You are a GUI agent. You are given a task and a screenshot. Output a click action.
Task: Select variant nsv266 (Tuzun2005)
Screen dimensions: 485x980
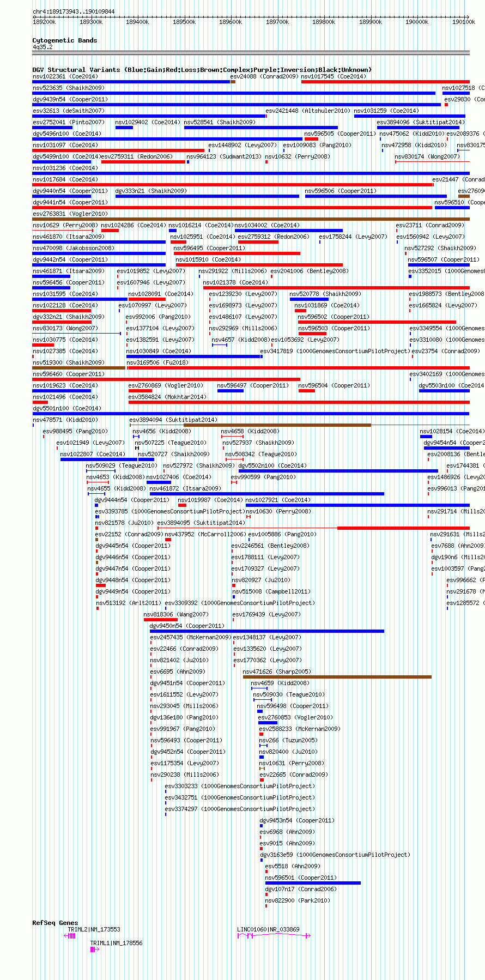point(288,740)
